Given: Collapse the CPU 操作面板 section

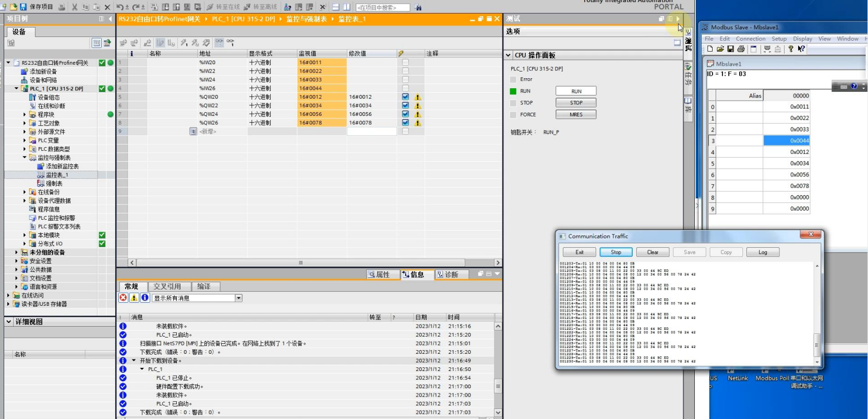Looking at the screenshot, I should pos(508,55).
